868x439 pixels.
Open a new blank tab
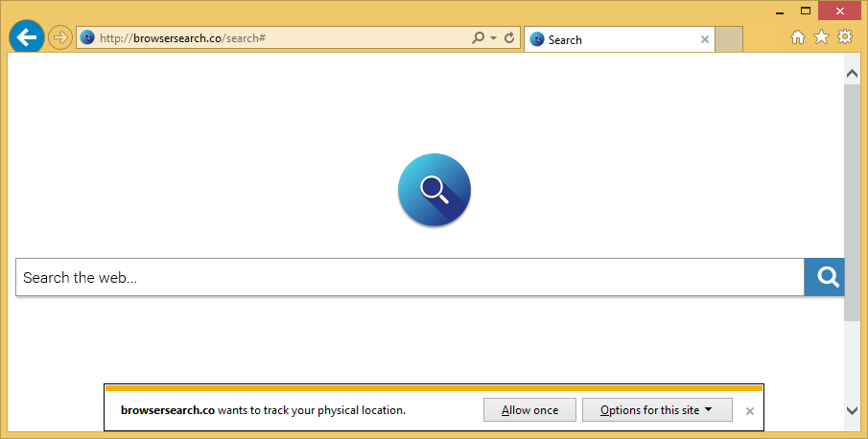pyautogui.click(x=729, y=40)
